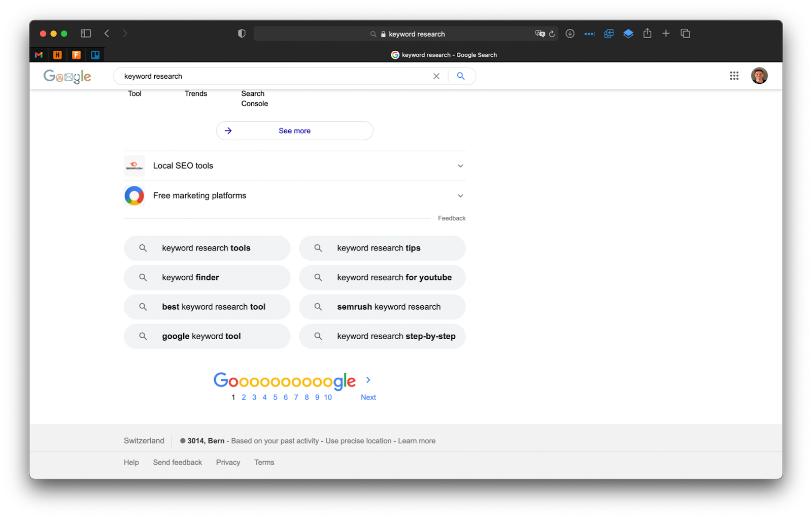
Task: Open the Google apps grid
Action: tap(734, 76)
